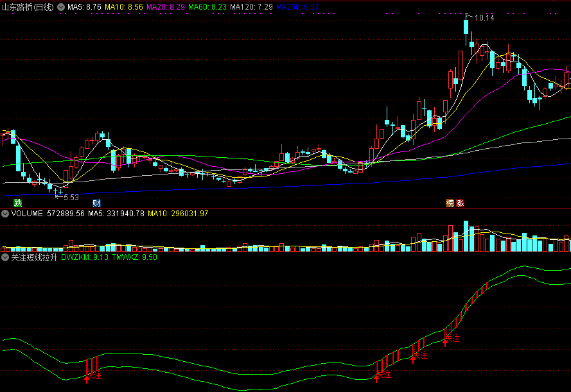571x392 pixels.
Task: Click the red 涨 marker icon
Action: (x=461, y=203)
